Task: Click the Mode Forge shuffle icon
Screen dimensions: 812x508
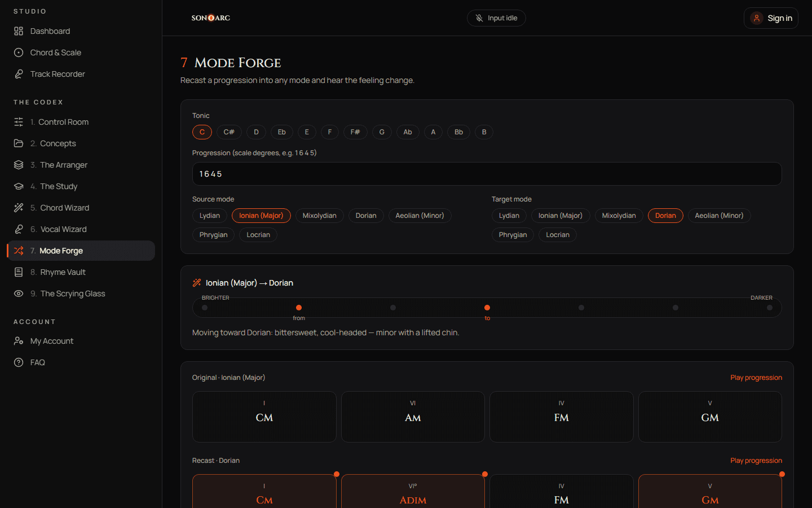Action: (19, 251)
